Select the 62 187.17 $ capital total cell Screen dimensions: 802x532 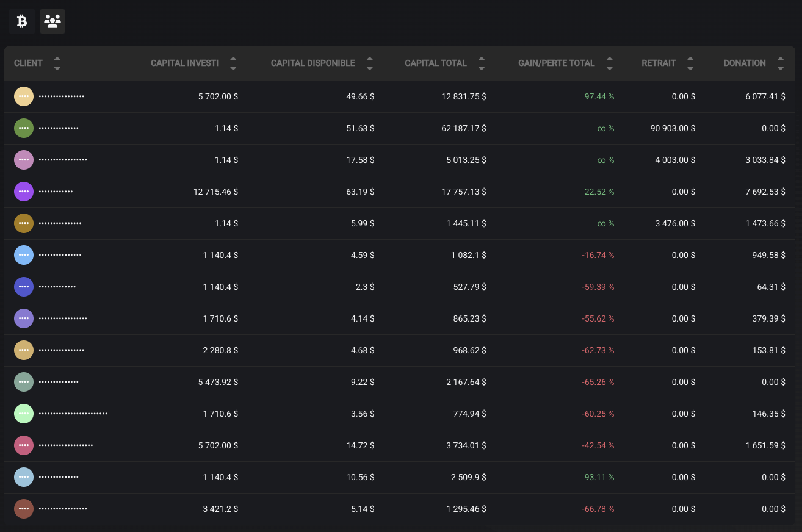pos(462,128)
